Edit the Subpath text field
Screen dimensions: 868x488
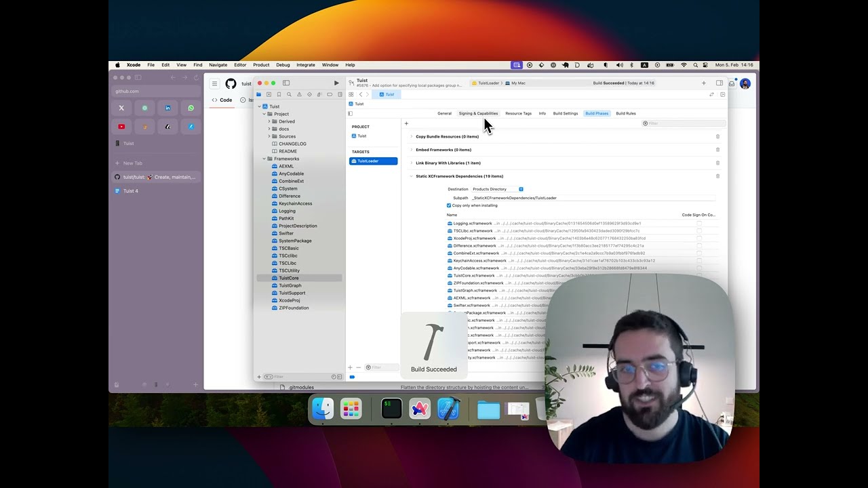(593, 198)
